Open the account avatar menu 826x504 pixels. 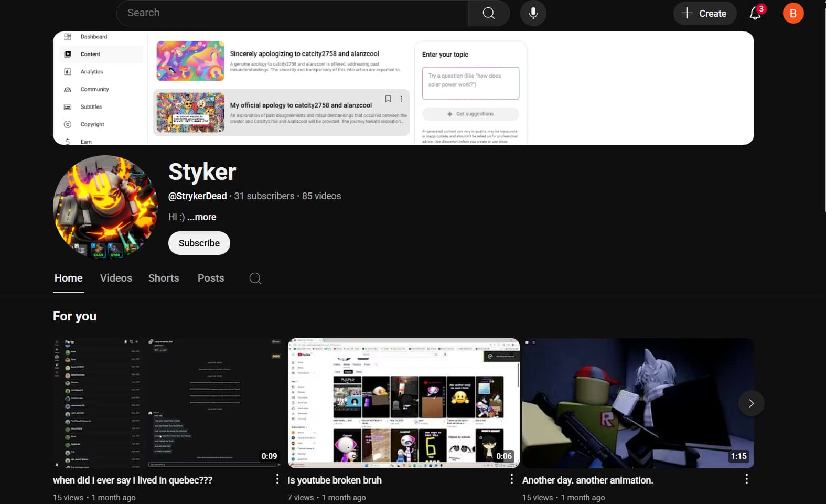click(792, 13)
